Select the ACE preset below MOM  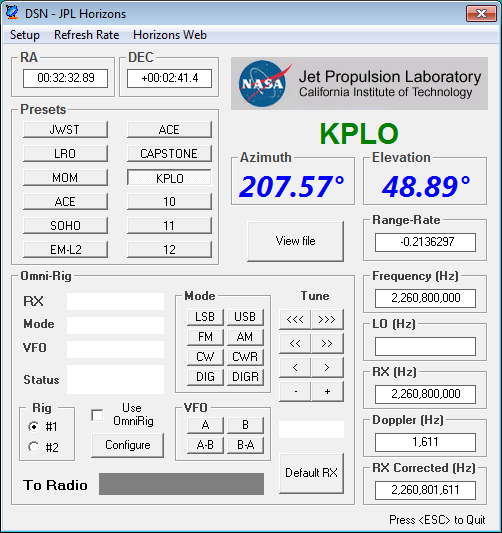[65, 202]
